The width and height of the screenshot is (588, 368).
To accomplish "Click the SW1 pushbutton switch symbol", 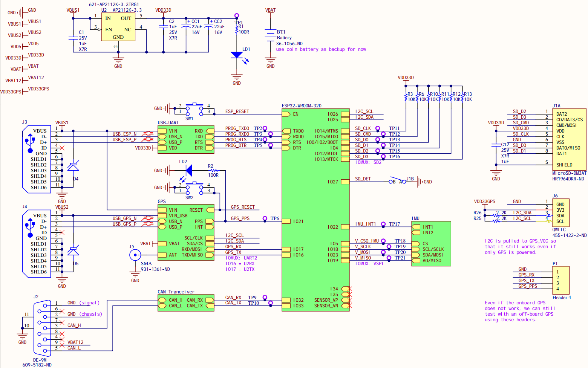I will pyautogui.click(x=194, y=108).
